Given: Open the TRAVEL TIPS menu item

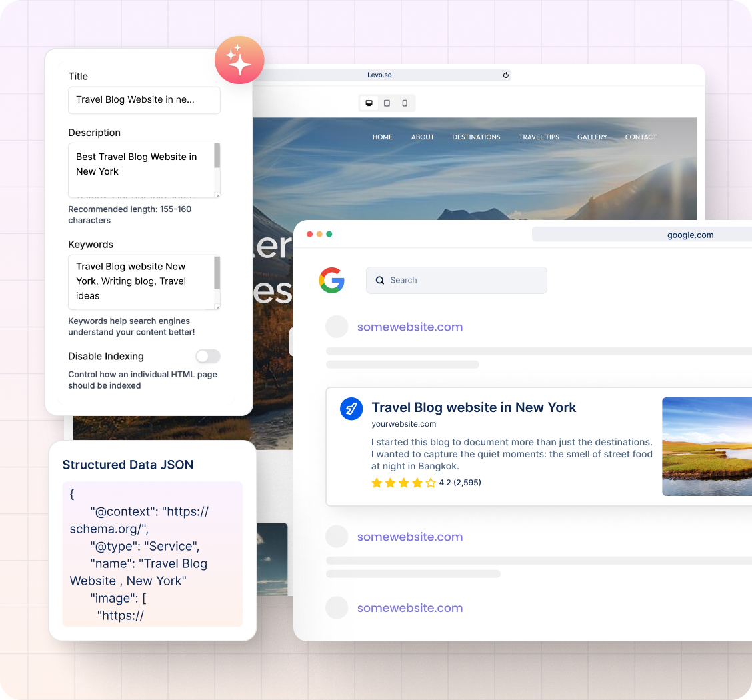Looking at the screenshot, I should [539, 137].
